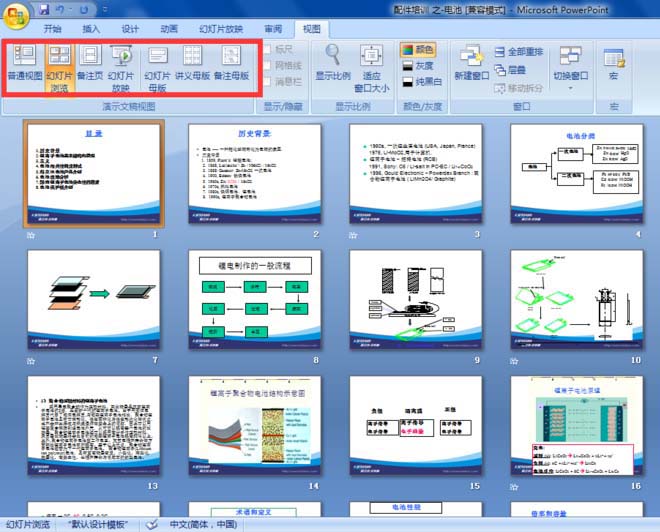The height and width of the screenshot is (532, 660).
Task: Select slide 4 电池分类 thumbnail
Action: (577, 173)
